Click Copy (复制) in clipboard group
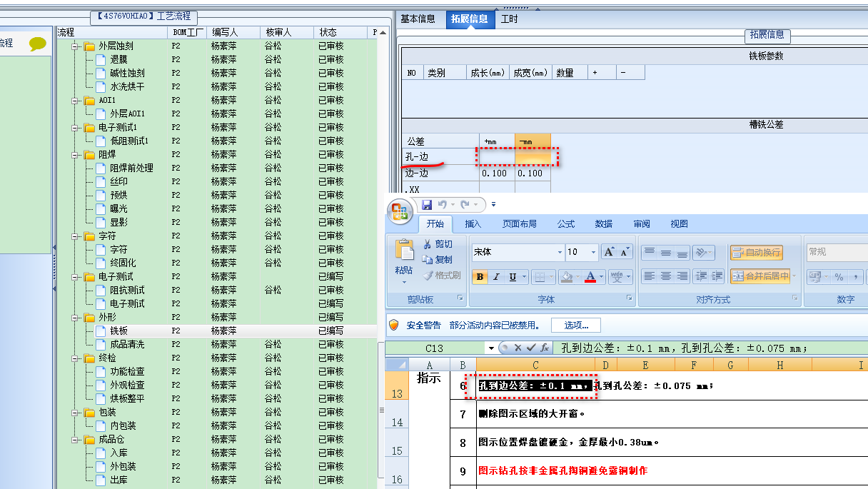 pyautogui.click(x=437, y=260)
